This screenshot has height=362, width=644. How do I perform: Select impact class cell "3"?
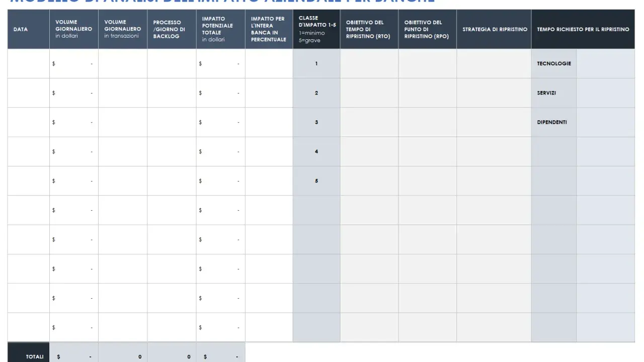316,122
